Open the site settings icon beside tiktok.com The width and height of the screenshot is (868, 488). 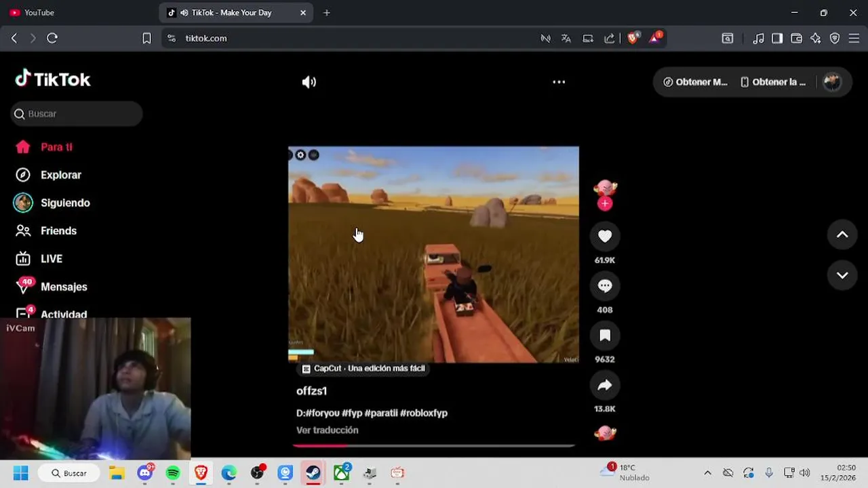tap(172, 39)
